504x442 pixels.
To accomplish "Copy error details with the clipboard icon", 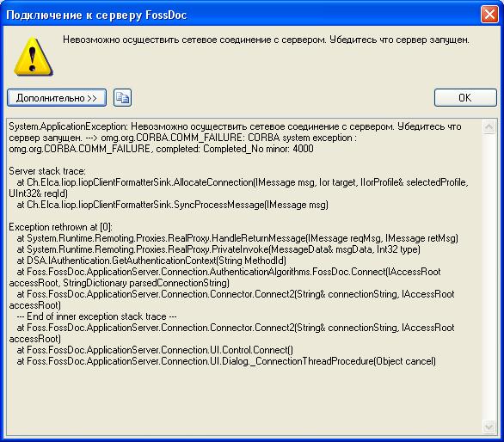I will 122,98.
